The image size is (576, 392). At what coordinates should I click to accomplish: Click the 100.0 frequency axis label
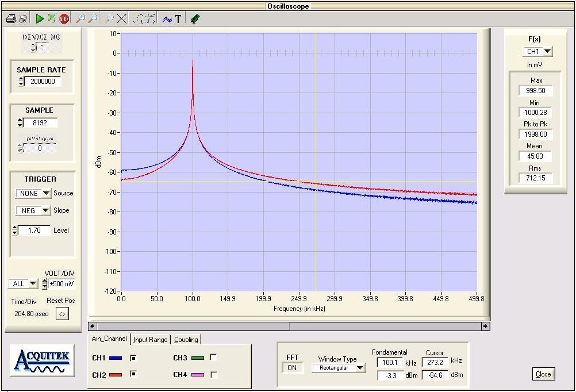click(193, 299)
